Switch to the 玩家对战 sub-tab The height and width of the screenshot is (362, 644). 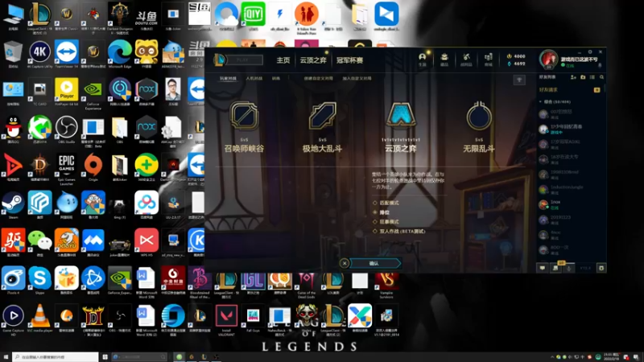coord(228,78)
